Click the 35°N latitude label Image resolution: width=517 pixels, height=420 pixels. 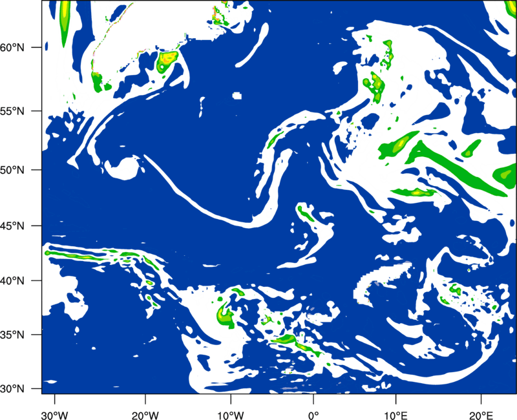coord(12,335)
